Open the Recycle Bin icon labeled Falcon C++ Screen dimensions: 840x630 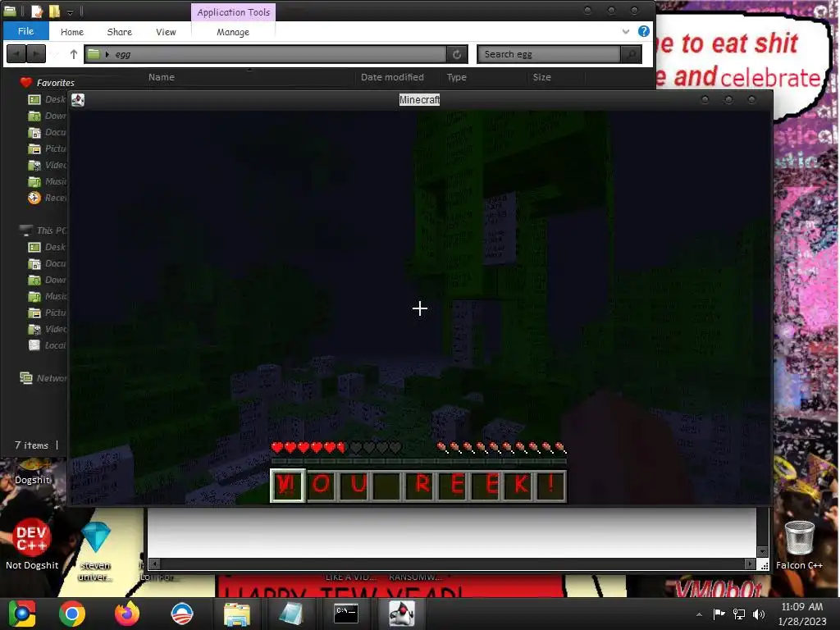click(x=799, y=545)
